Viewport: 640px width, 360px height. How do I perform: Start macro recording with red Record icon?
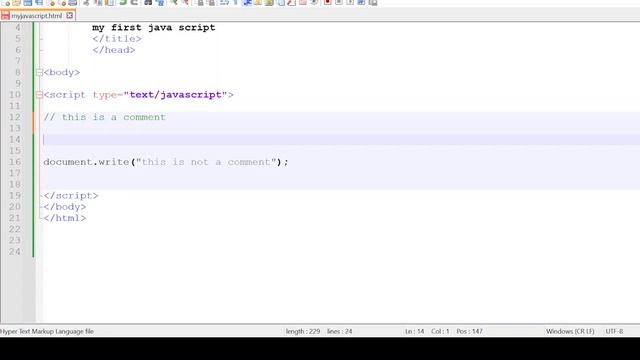(x=328, y=2)
